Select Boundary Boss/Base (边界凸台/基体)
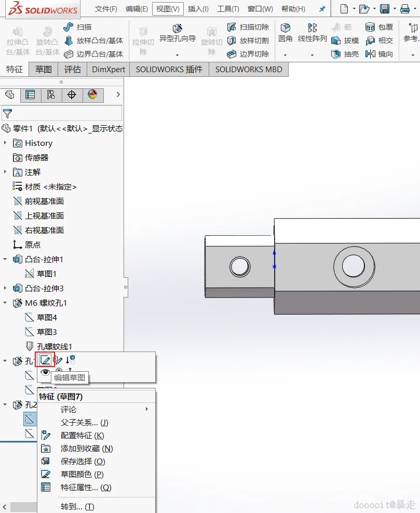The image size is (420, 513). (93, 54)
